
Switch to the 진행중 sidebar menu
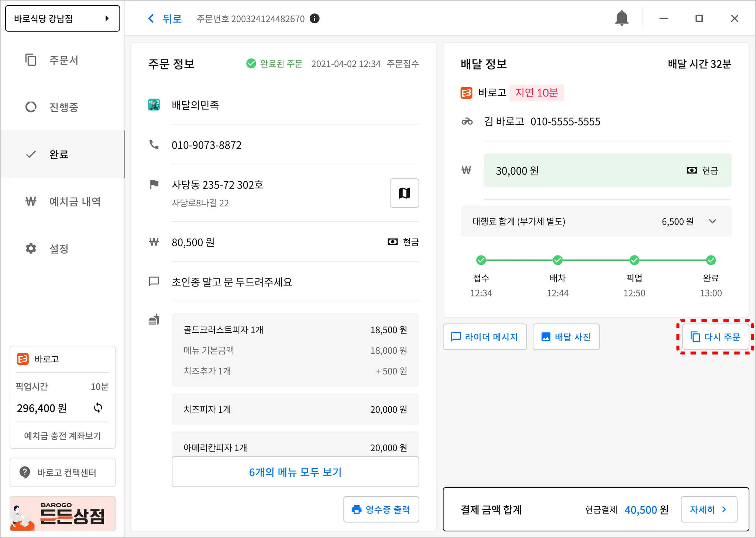click(63, 107)
